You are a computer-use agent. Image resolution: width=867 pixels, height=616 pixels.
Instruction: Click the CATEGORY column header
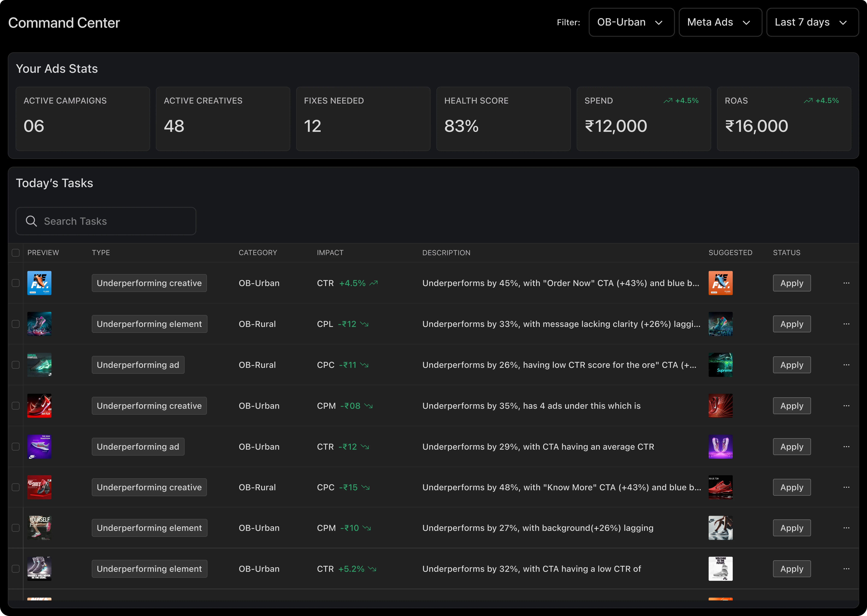258,253
